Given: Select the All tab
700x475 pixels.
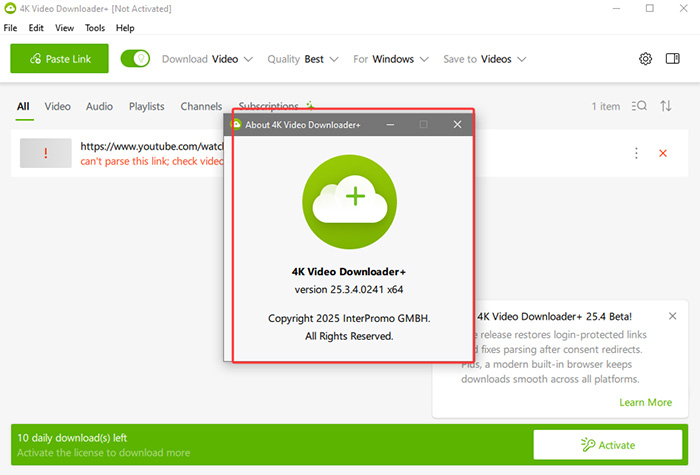Looking at the screenshot, I should (23, 106).
